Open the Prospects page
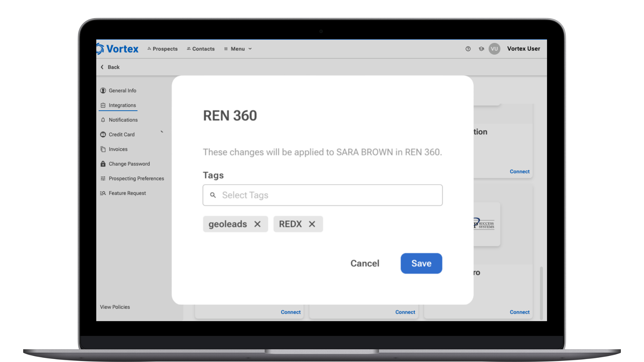 162,49
